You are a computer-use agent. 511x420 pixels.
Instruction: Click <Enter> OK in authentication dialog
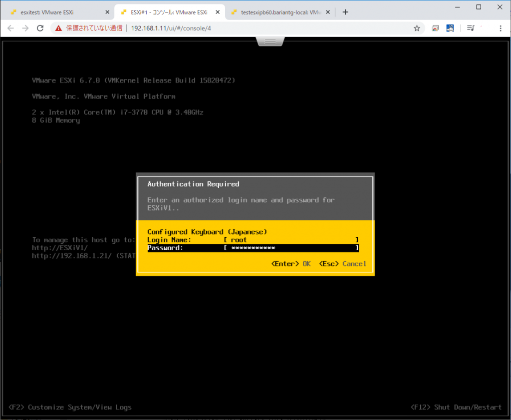(291, 264)
